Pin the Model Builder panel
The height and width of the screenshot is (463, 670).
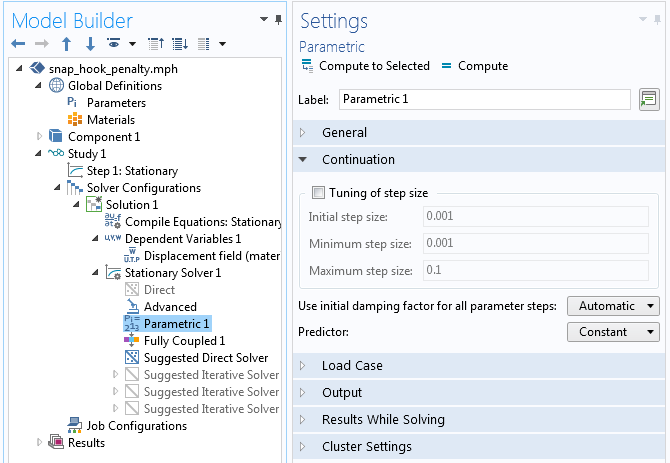click(265, 20)
